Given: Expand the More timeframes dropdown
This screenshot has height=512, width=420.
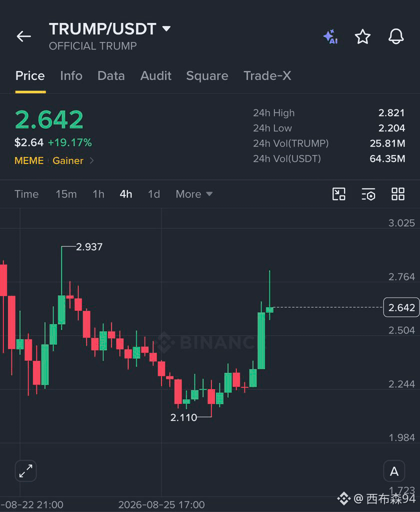Looking at the screenshot, I should click(194, 194).
